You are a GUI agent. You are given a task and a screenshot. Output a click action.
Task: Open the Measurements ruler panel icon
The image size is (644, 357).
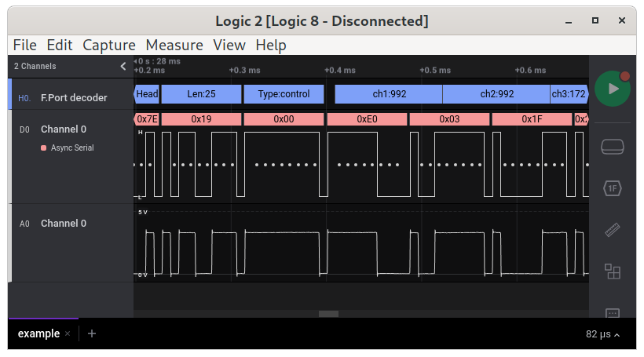(613, 230)
